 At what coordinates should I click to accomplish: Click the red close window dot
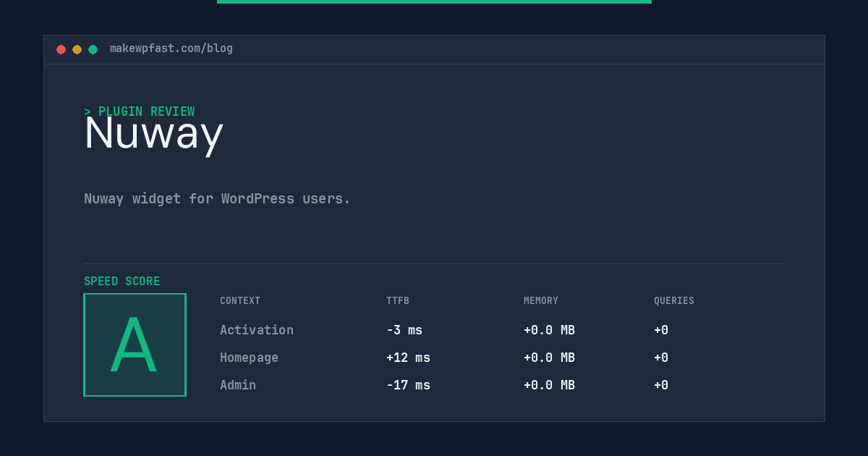pos(61,49)
